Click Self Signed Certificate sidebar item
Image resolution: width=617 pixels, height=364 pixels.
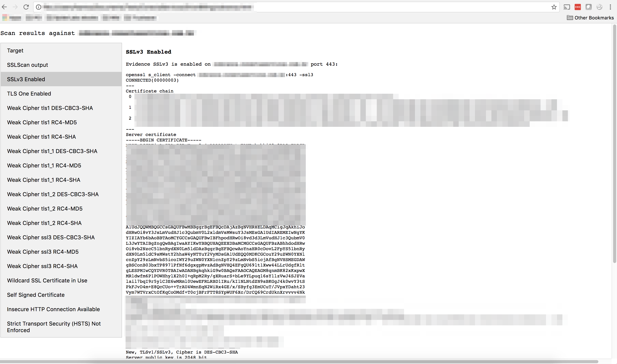pyautogui.click(x=36, y=295)
